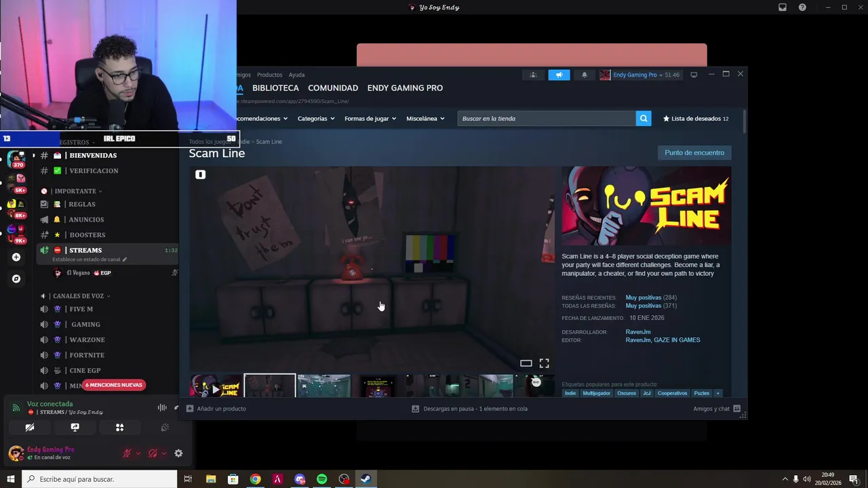Turn on Discord camera button
Image resolution: width=868 pixels, height=488 pixels.
29,427
